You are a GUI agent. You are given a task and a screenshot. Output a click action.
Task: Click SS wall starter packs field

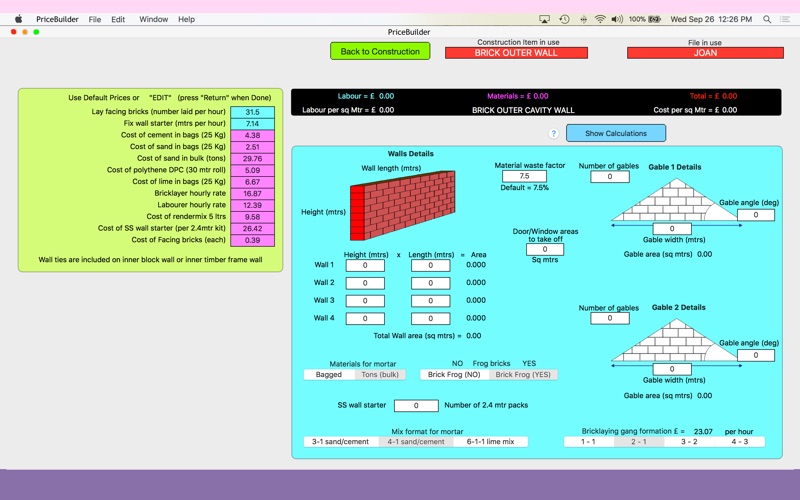click(416, 406)
